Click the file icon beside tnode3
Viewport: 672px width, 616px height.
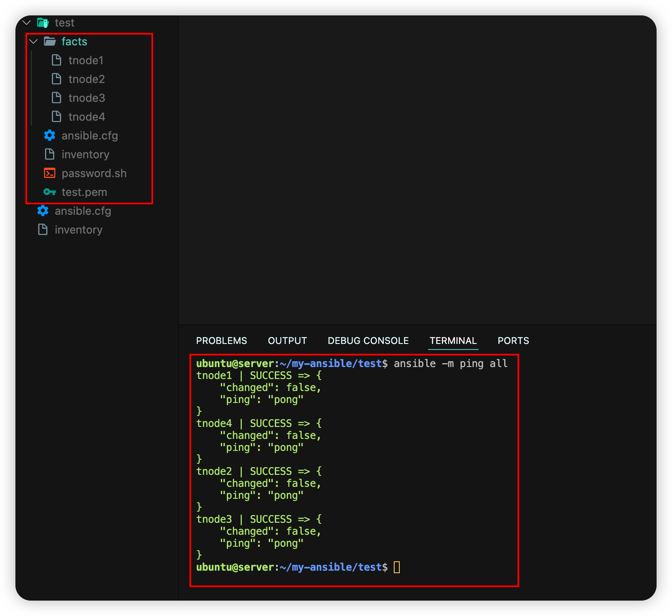[x=56, y=98]
